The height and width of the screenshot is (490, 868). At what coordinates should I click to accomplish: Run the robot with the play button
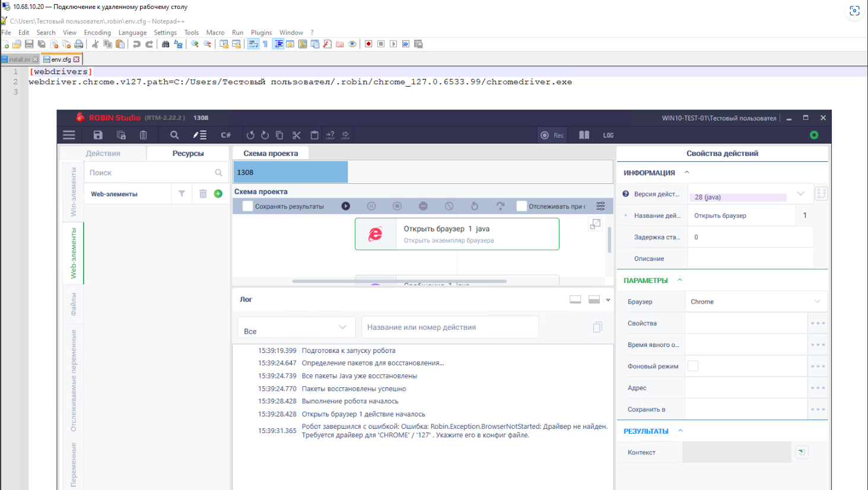[x=345, y=206]
